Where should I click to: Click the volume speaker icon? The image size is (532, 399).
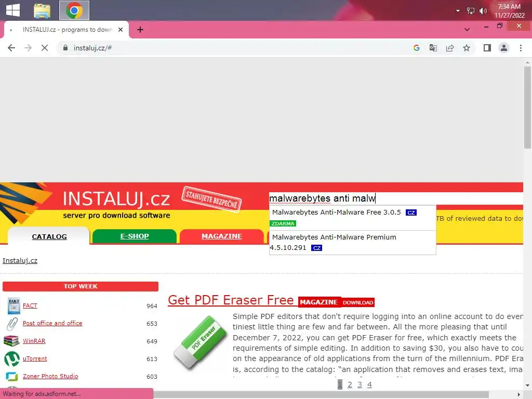(x=483, y=11)
